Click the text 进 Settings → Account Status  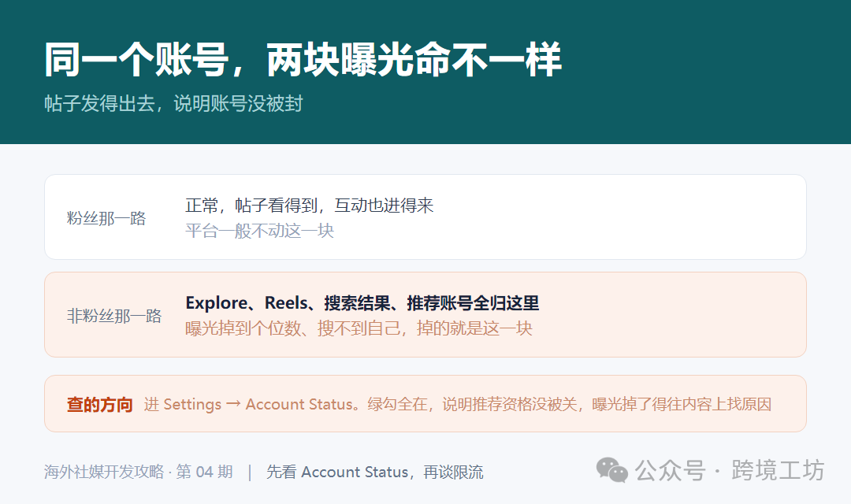pyautogui.click(x=248, y=404)
